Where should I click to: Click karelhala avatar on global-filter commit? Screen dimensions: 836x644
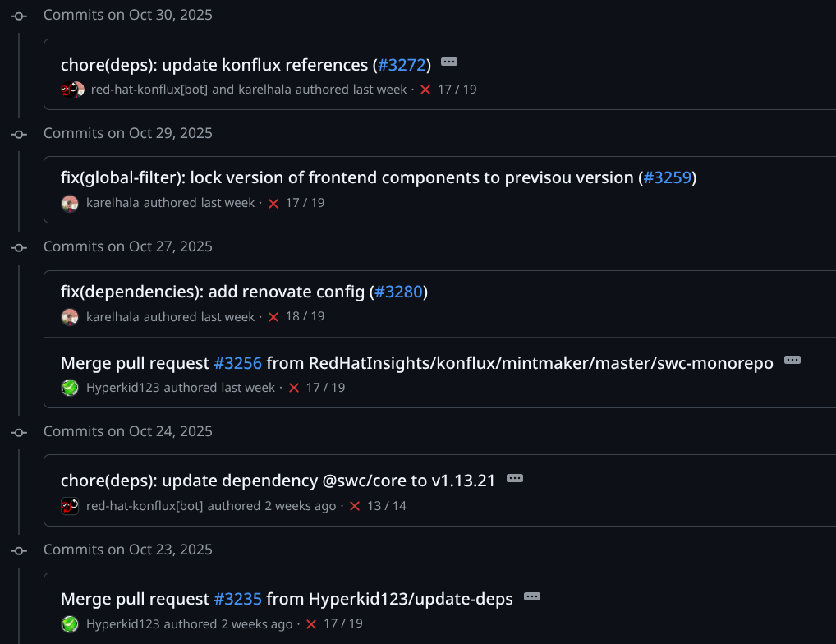(70, 203)
